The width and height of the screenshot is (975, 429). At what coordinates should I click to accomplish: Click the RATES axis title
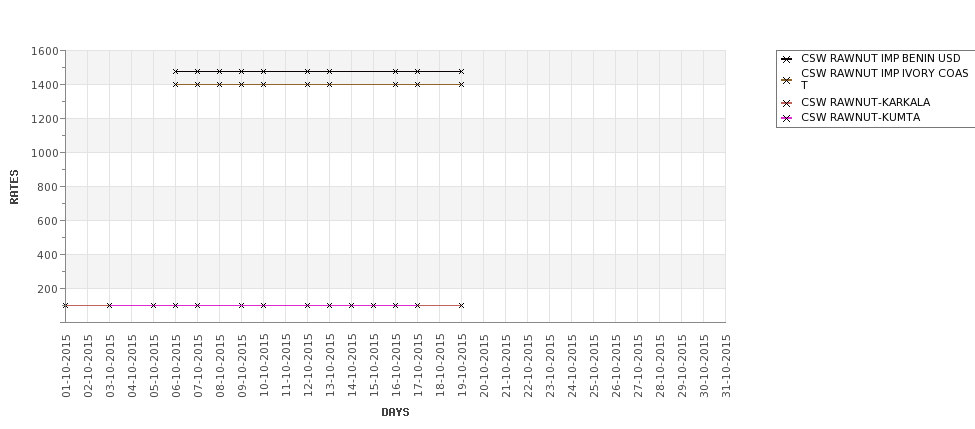tap(15, 186)
